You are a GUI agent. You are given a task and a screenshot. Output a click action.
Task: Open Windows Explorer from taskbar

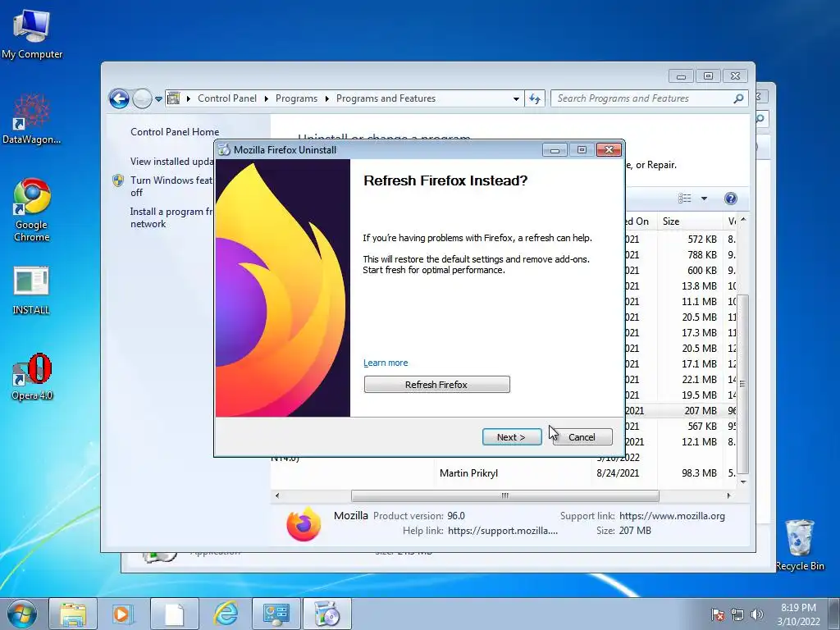tap(73, 614)
